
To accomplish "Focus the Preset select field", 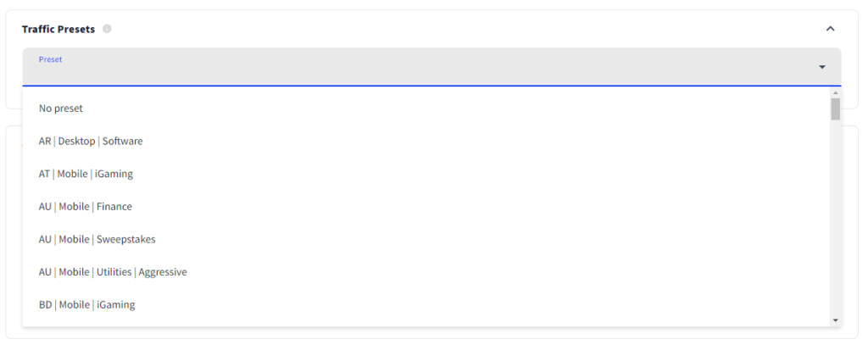I will 431,66.
